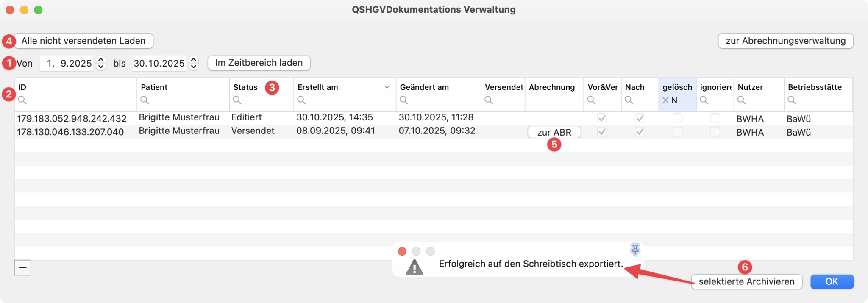Uncheck the Nach checkbox of the Versendet row
868x303 pixels.
640,132
